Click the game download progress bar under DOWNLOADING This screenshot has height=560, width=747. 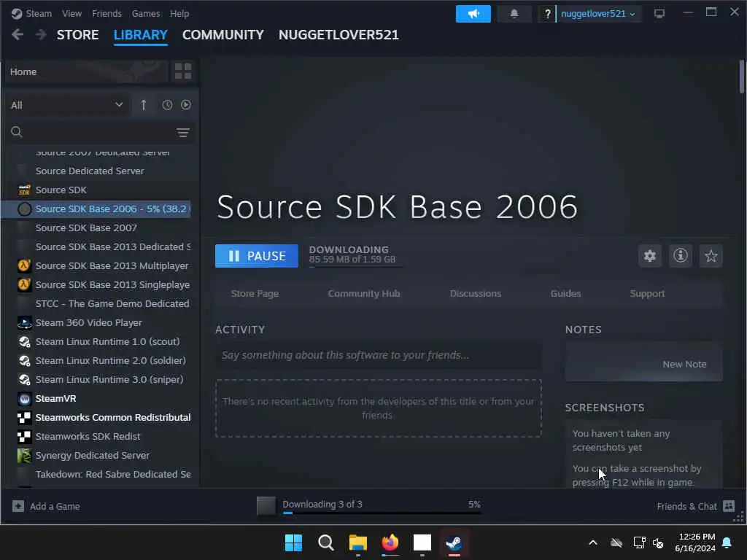point(355,267)
